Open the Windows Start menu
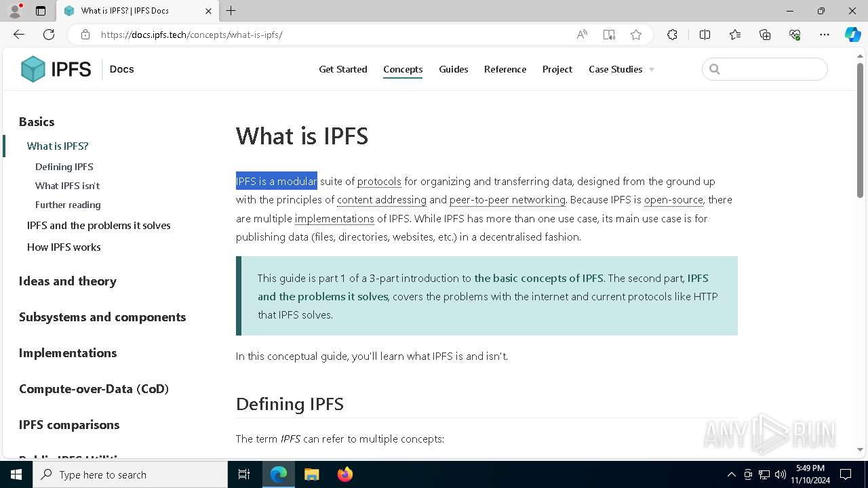The image size is (868, 488). [x=16, y=474]
